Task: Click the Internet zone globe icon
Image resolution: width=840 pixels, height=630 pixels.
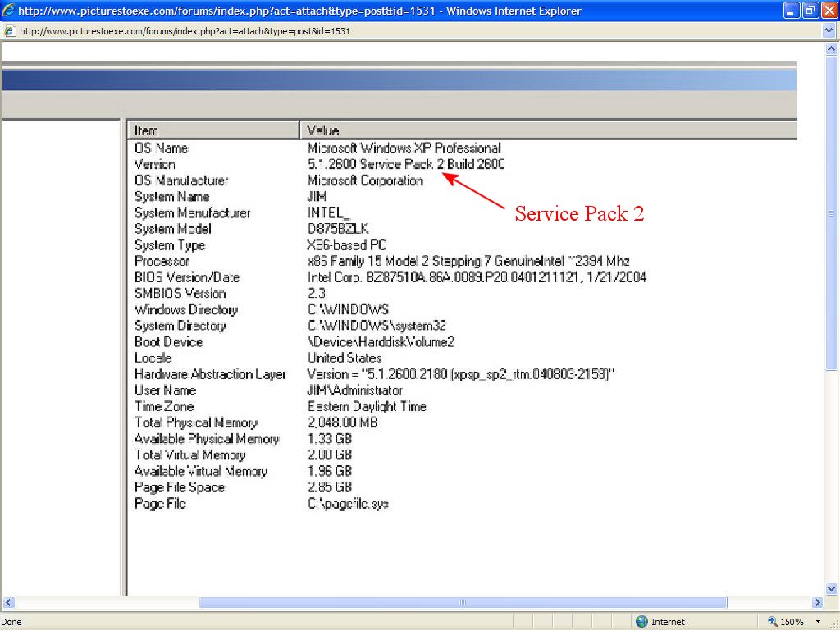Action: point(641,622)
